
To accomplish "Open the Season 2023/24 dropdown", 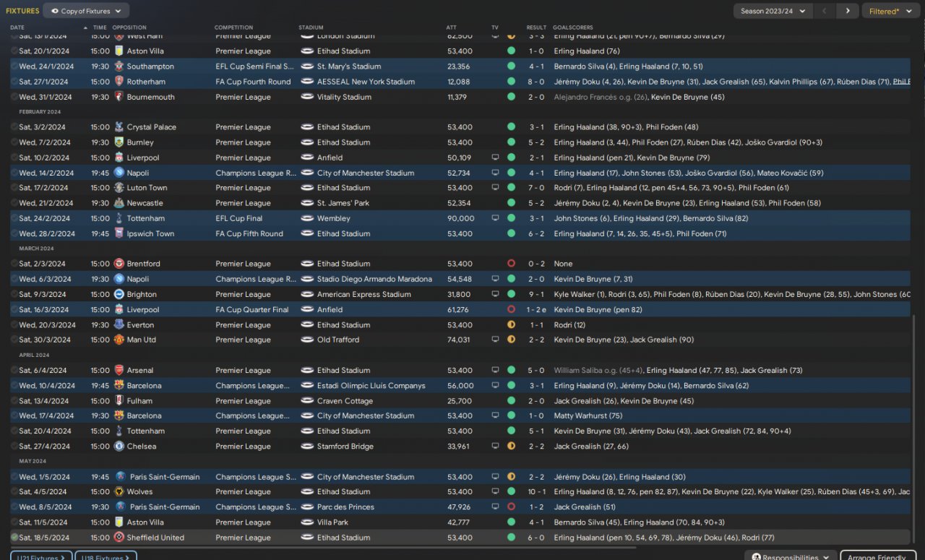I will [x=773, y=11].
